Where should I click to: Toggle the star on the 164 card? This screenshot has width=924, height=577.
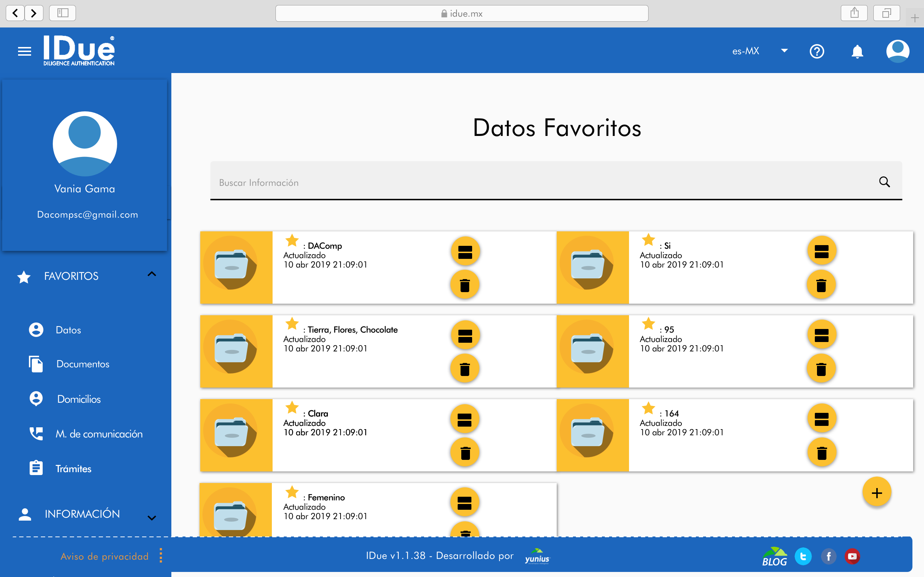coord(648,408)
